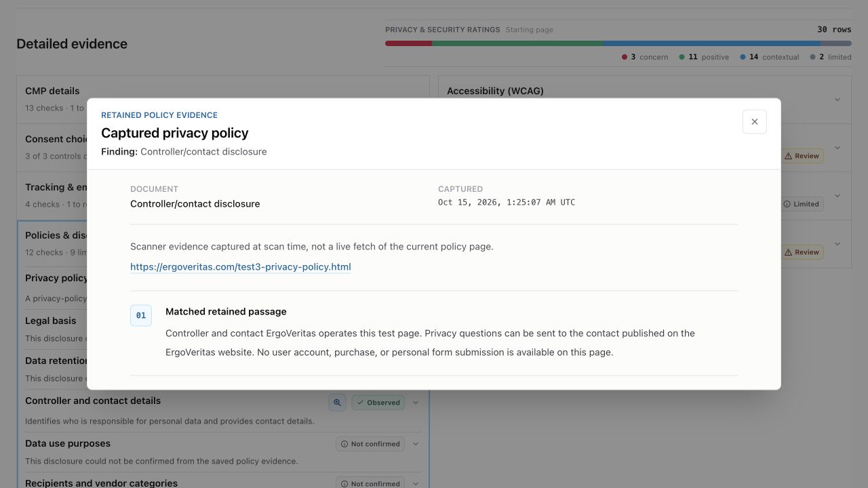
Task: Click the 'Detailed evidence' heading
Action: tap(72, 44)
